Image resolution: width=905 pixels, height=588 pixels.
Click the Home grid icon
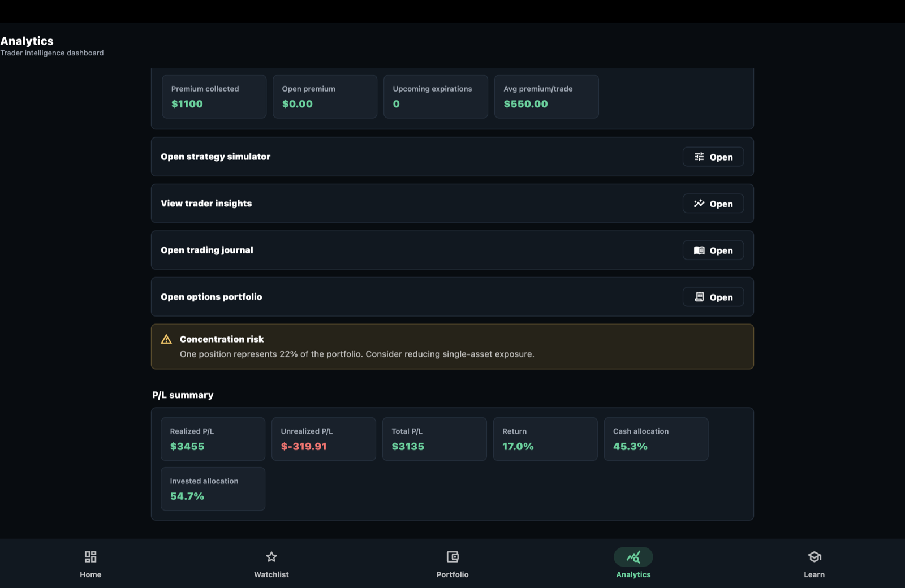90,557
